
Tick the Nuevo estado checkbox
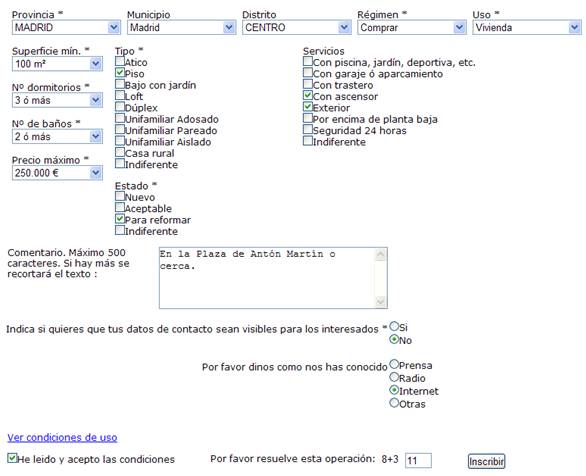click(x=120, y=196)
